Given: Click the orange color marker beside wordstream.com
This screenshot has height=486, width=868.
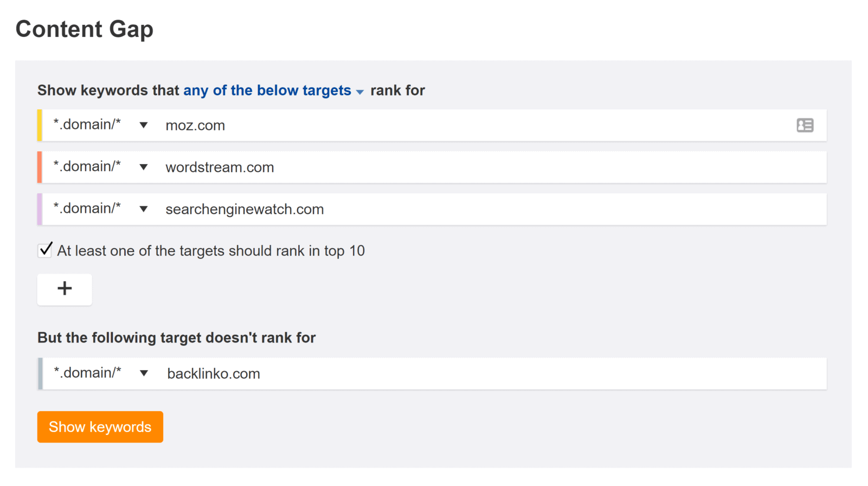Looking at the screenshot, I should pyautogui.click(x=40, y=167).
